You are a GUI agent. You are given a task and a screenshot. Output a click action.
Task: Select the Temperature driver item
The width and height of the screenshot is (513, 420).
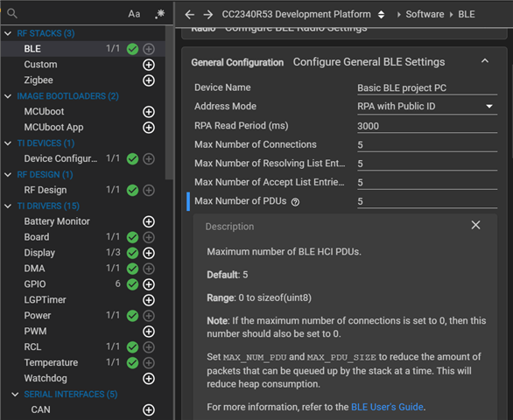[51, 363]
